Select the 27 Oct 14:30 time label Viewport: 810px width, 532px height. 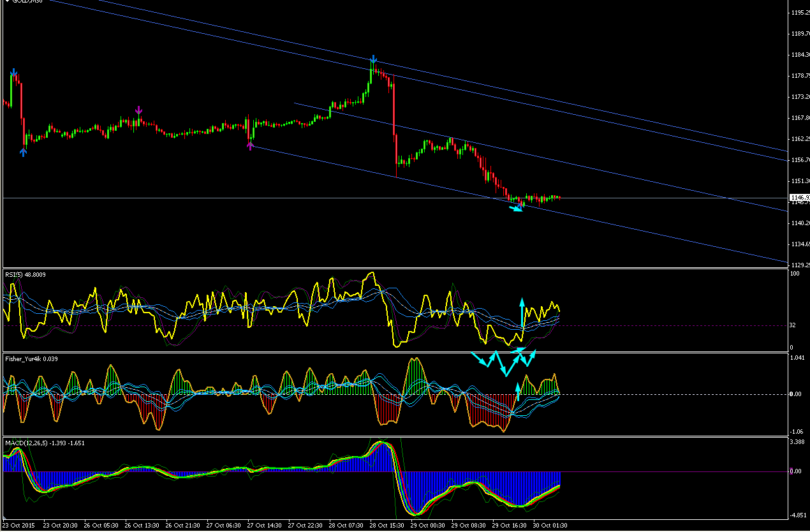click(x=265, y=525)
